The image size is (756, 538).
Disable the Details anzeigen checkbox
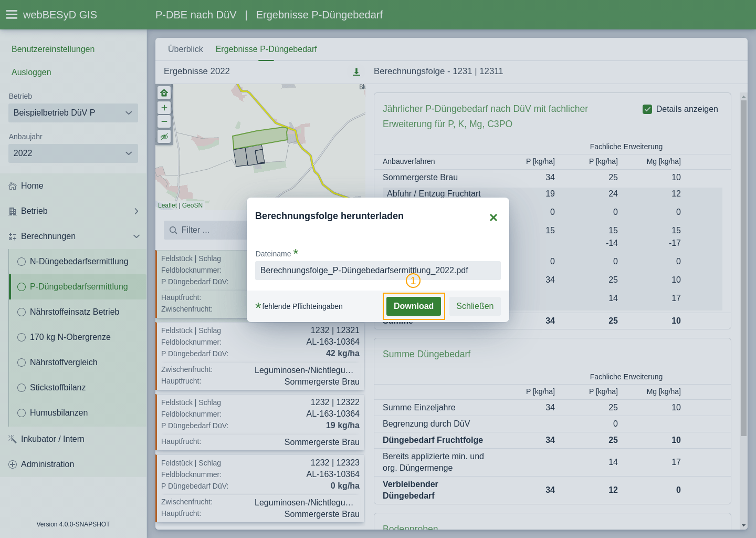pyautogui.click(x=647, y=109)
